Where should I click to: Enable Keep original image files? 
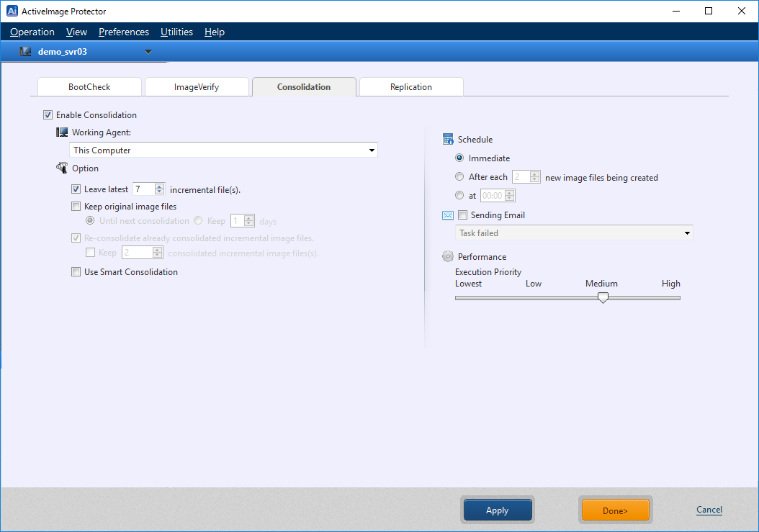pos(76,207)
